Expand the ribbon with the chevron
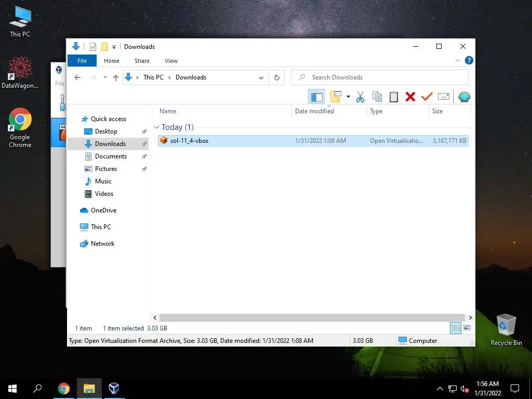This screenshot has height=399, width=532. pos(457,60)
